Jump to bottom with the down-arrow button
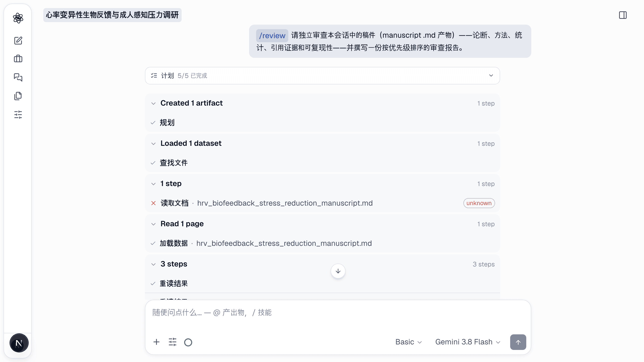Screen dimensions: 644x362 338,271
